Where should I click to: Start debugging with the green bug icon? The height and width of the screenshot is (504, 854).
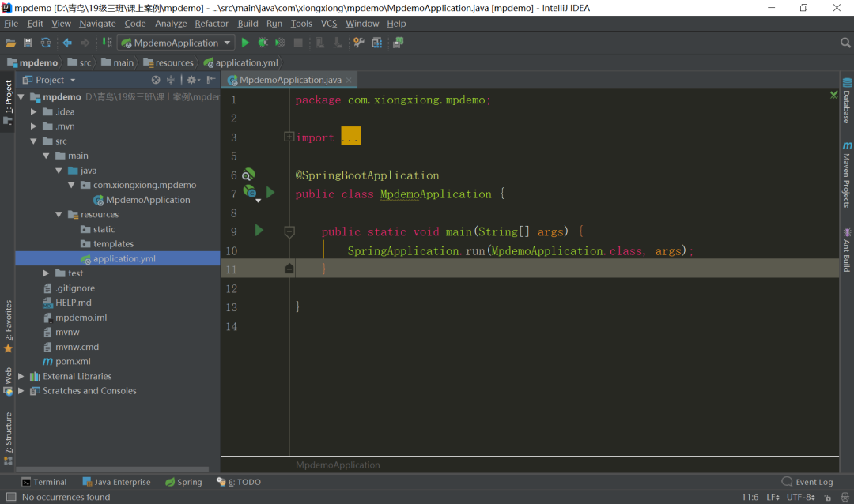(x=263, y=43)
